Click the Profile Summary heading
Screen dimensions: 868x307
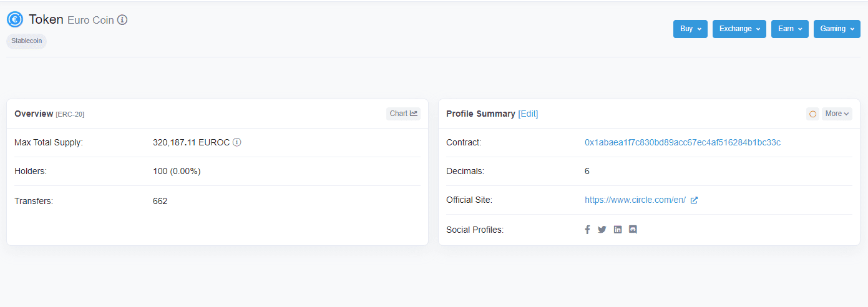coord(480,114)
